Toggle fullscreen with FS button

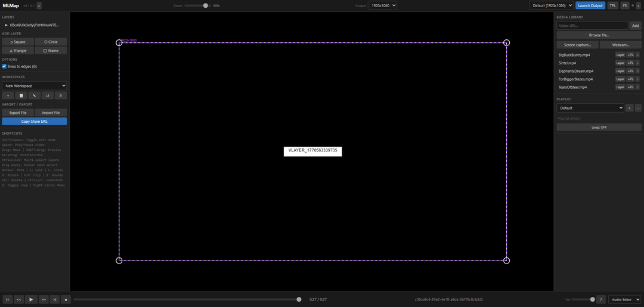pyautogui.click(x=625, y=6)
